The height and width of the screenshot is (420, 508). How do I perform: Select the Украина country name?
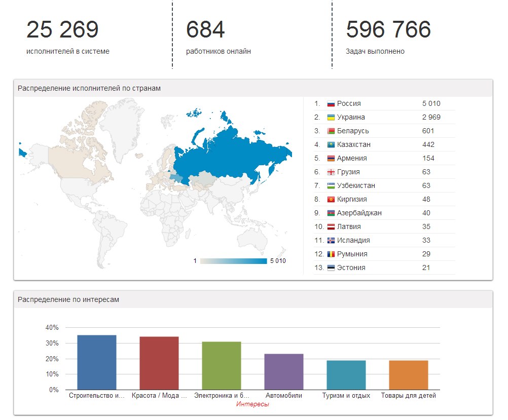pos(351,117)
